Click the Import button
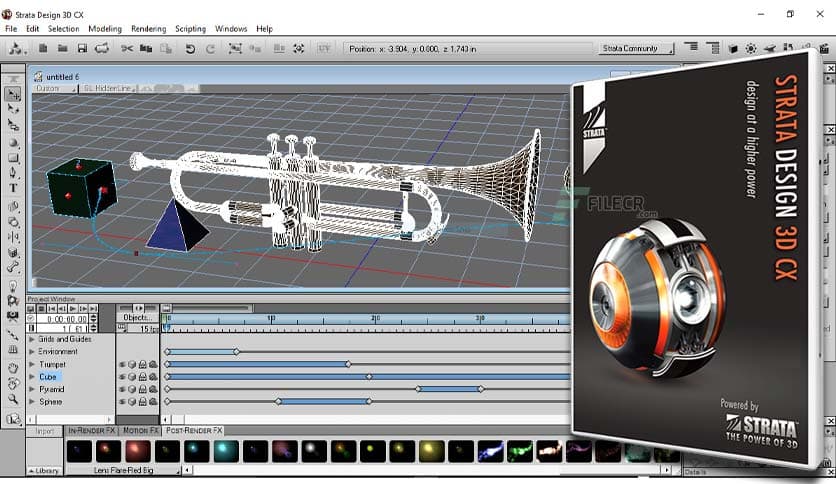This screenshot has width=836, height=484. 45,431
